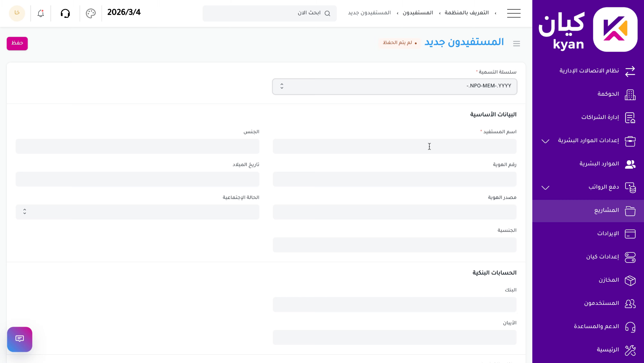Select the الإيرادات card icon
This screenshot has height=363, width=644.
tap(630, 234)
